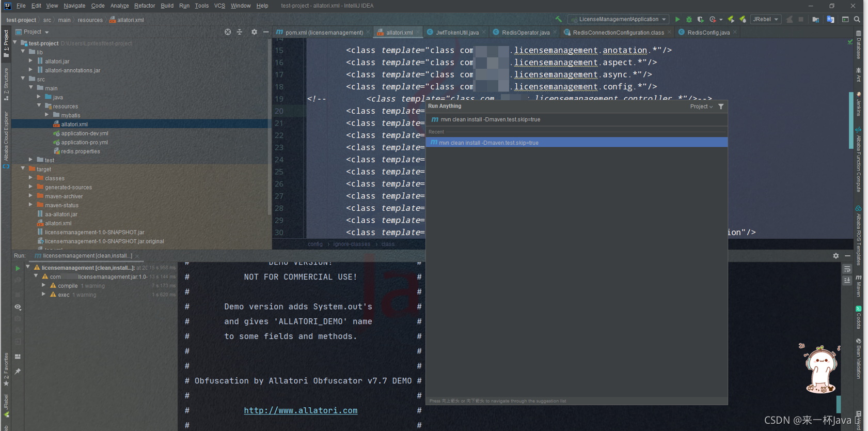The height and width of the screenshot is (431, 868).
Task: Select redis.properties in project tree
Action: (81, 151)
